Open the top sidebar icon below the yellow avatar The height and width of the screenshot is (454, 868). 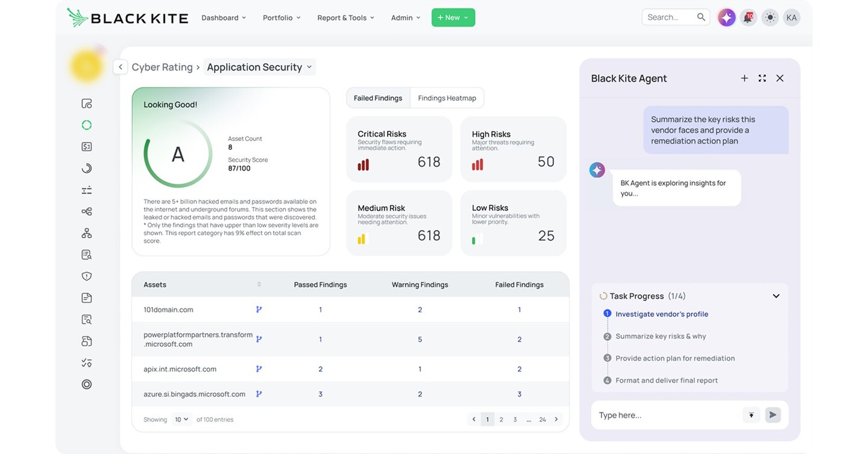[87, 104]
